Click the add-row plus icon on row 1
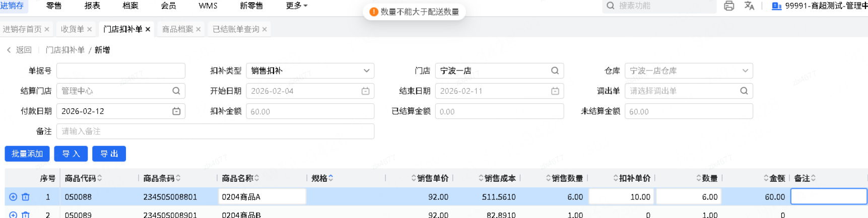 click(13, 197)
